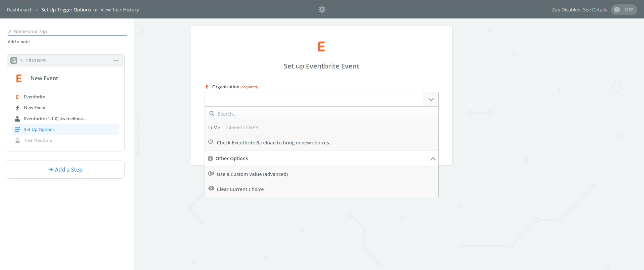The width and height of the screenshot is (644, 270).
Task: Toggle the zap ON/OFF switch
Action: pyautogui.click(x=624, y=10)
